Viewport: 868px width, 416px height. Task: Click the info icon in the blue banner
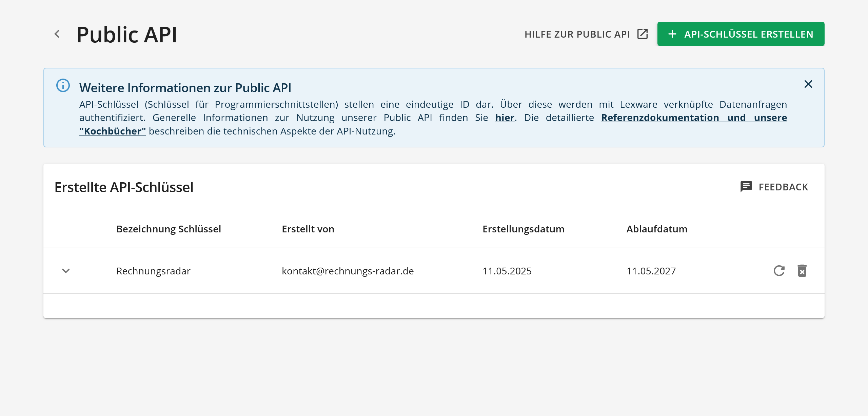pyautogui.click(x=63, y=86)
